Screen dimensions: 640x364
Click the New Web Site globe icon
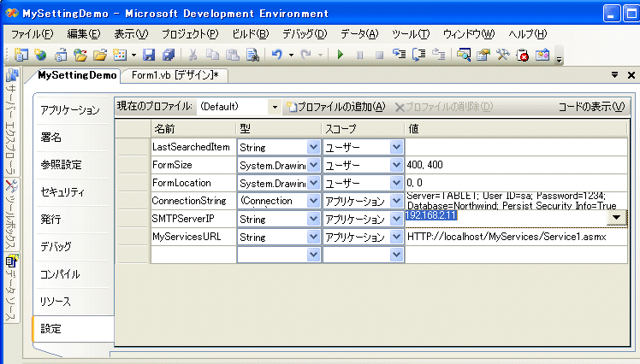point(40,55)
